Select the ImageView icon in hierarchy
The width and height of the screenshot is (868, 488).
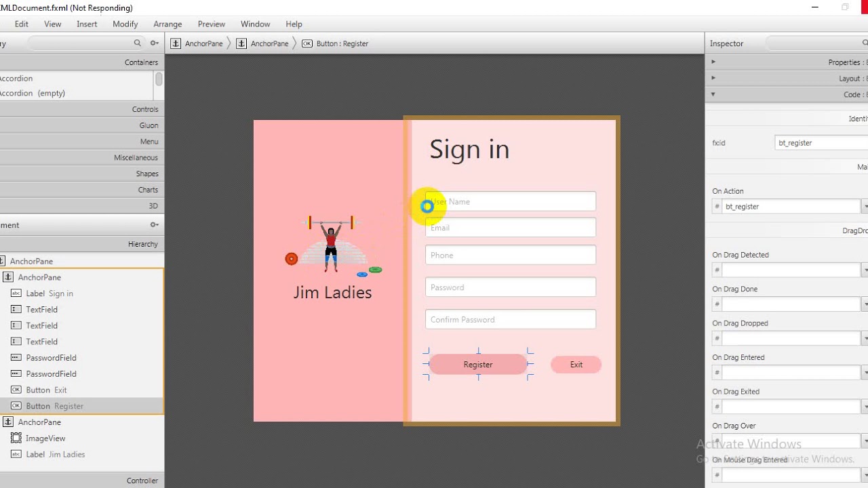16,439
